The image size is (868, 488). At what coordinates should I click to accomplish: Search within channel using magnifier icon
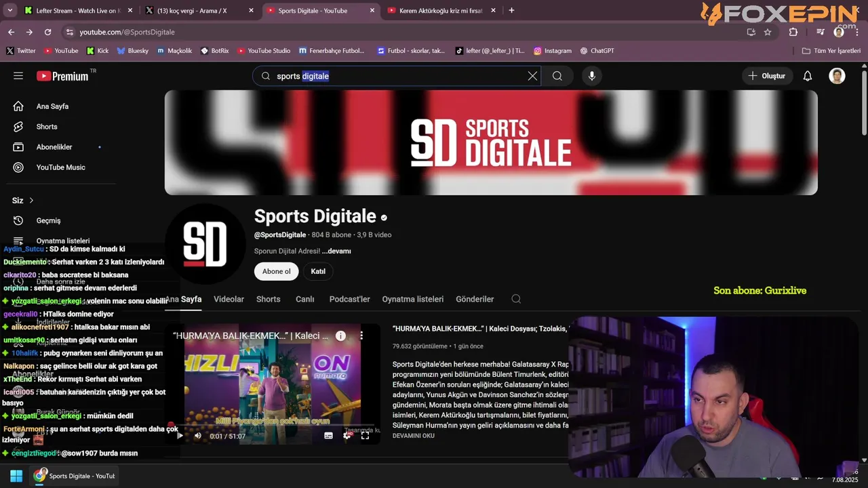516,299
